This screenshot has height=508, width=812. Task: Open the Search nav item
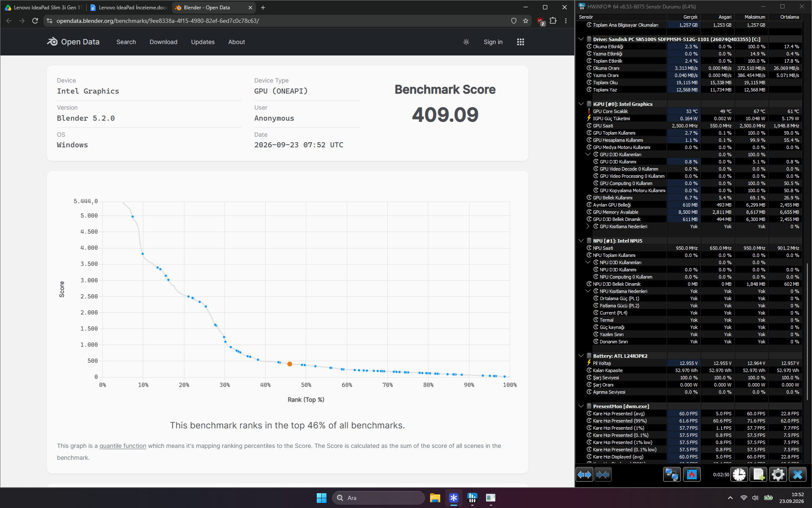pyautogui.click(x=126, y=42)
